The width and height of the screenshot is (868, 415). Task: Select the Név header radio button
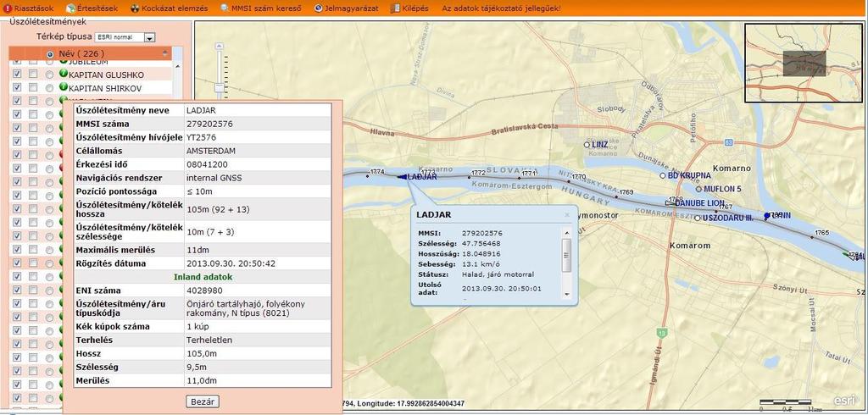point(50,54)
